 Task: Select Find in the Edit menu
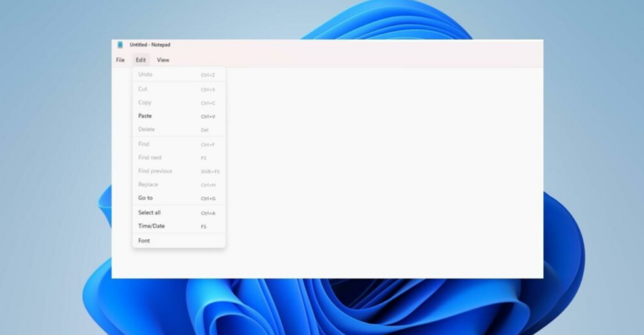tap(179, 144)
